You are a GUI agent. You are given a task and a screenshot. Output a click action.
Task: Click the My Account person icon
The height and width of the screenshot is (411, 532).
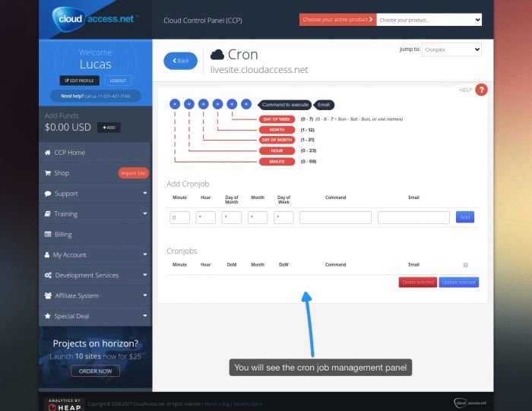[x=47, y=255]
